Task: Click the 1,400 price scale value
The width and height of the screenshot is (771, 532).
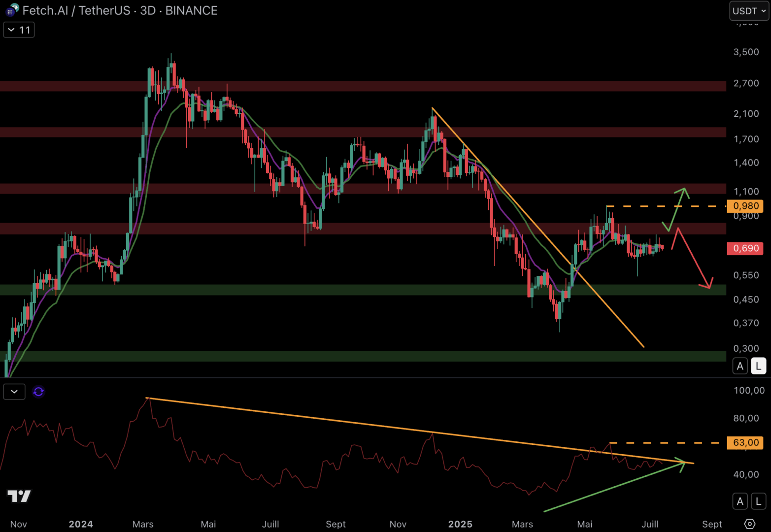Action: pyautogui.click(x=746, y=163)
